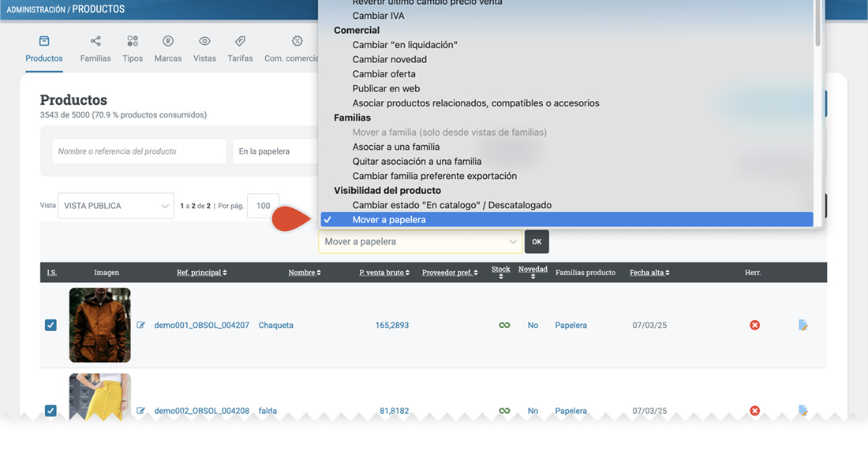
Task: Click red delete icon for falda row
Action: click(754, 411)
